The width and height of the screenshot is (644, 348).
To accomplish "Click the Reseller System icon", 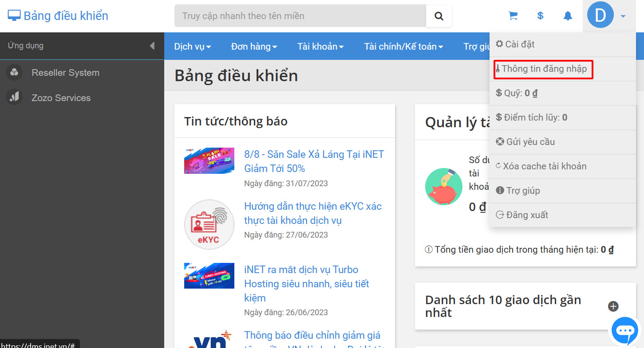I will point(14,72).
